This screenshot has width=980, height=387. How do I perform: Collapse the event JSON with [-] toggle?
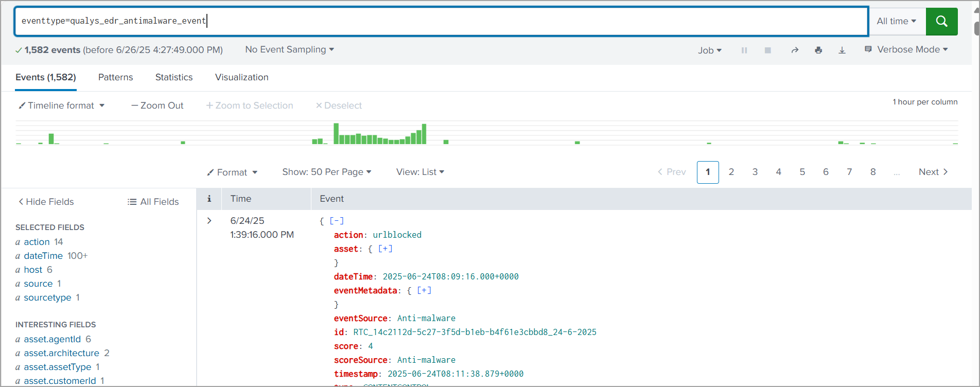(337, 221)
